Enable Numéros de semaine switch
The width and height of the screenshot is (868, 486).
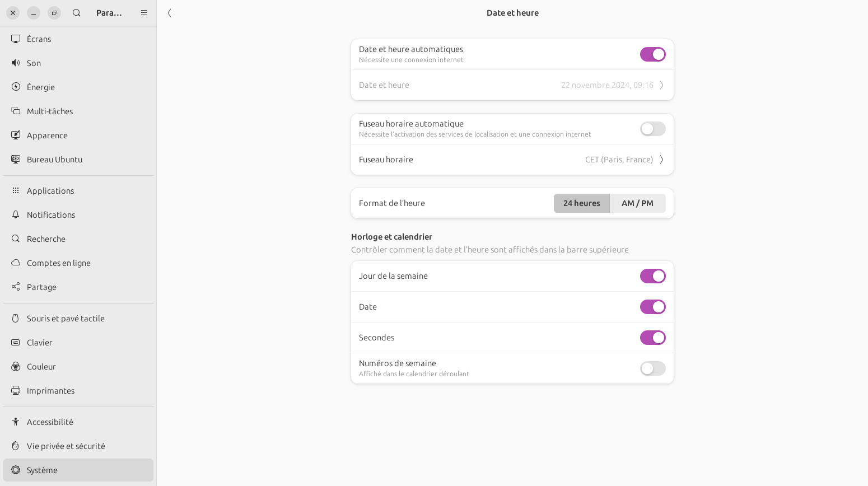click(653, 368)
